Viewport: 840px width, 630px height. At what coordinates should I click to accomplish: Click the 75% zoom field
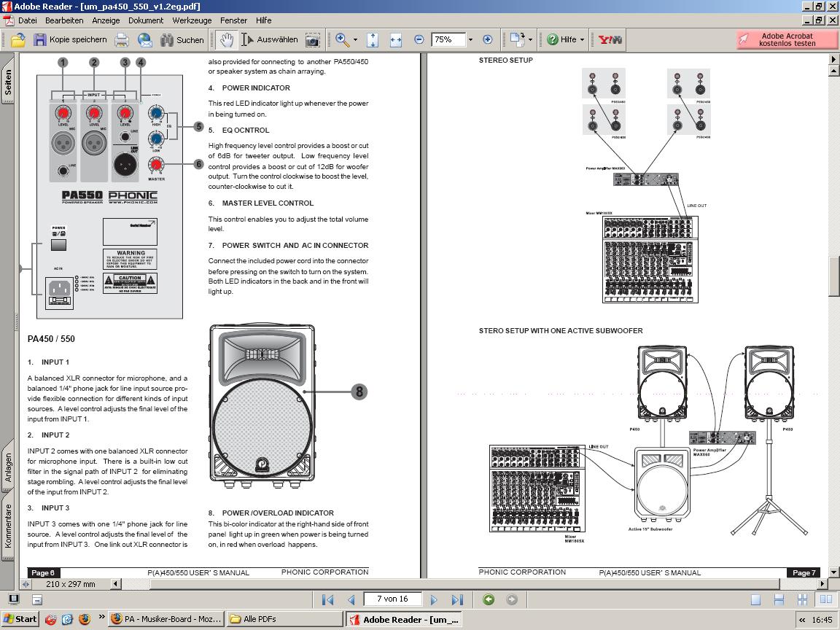pyautogui.click(x=448, y=39)
